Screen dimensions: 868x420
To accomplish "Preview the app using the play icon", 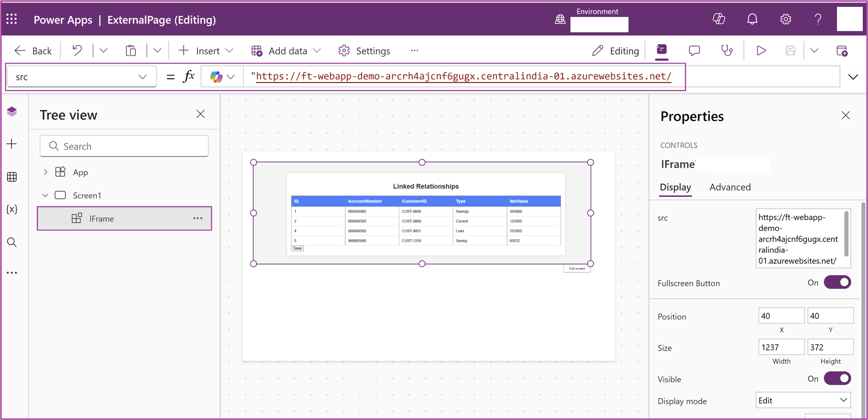I will [761, 50].
